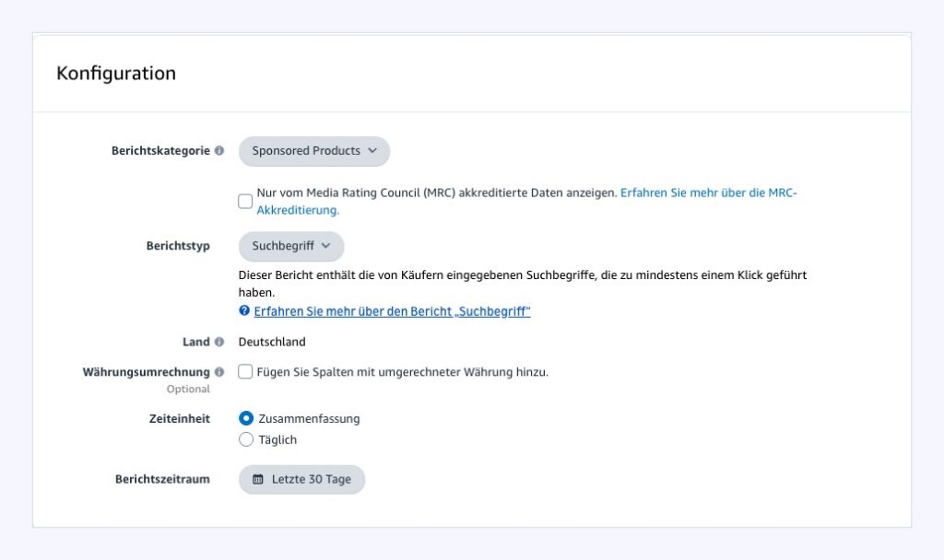Click question mark icon before Suchbegriff link

click(243, 310)
